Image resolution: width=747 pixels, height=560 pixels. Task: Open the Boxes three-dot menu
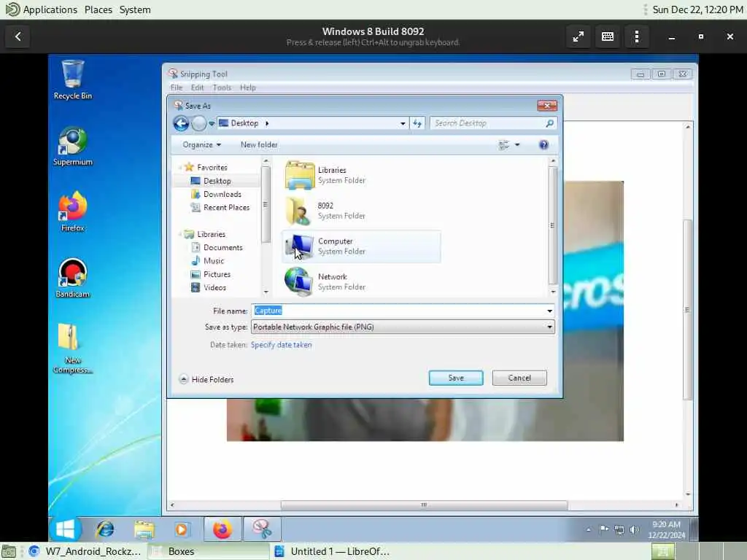pos(636,36)
